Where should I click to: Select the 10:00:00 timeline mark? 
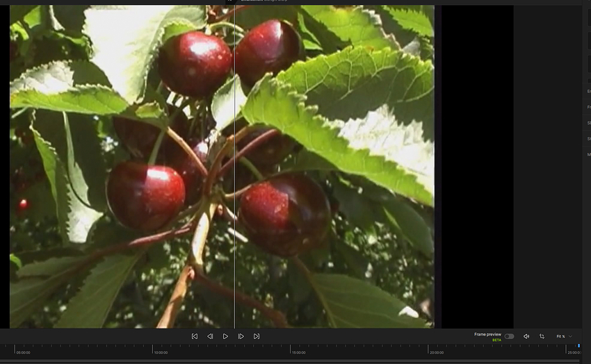161,353
